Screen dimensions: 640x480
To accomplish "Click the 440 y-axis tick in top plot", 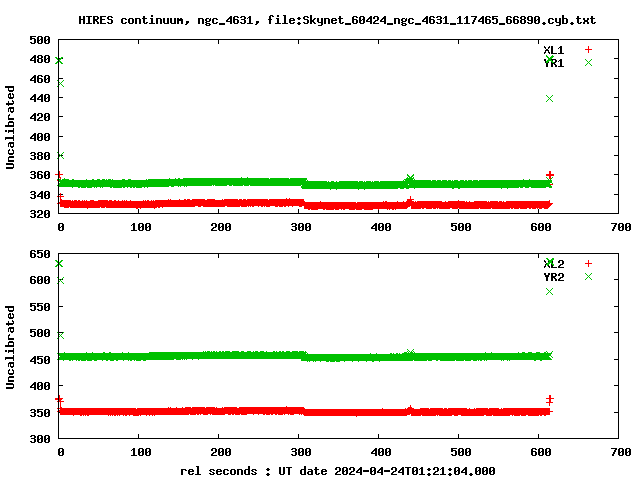I will click(x=40, y=98).
